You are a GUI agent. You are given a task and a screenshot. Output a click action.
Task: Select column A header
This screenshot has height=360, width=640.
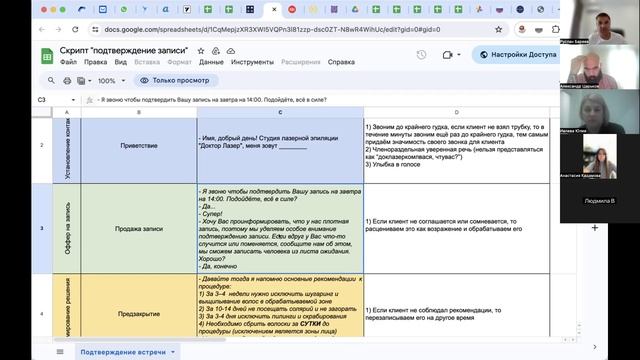click(x=67, y=112)
